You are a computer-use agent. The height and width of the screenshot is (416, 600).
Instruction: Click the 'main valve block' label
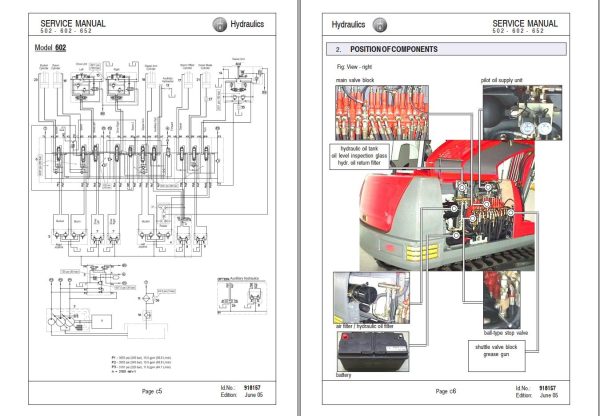coord(355,80)
